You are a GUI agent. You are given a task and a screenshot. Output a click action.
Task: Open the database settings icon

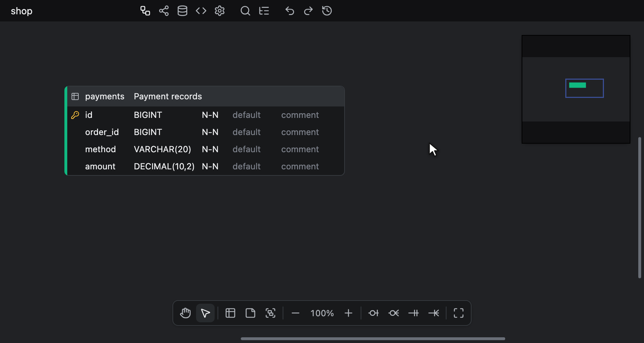pos(182,11)
